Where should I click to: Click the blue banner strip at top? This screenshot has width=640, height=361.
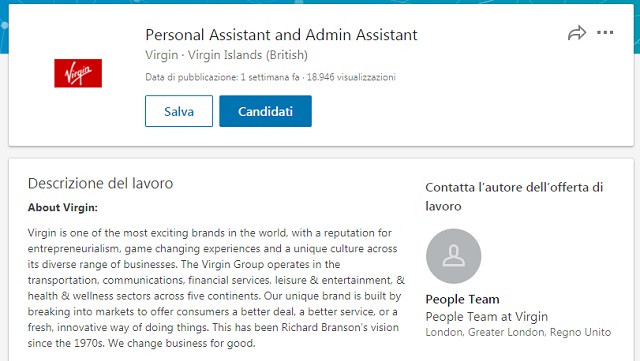pyautogui.click(x=320, y=2)
